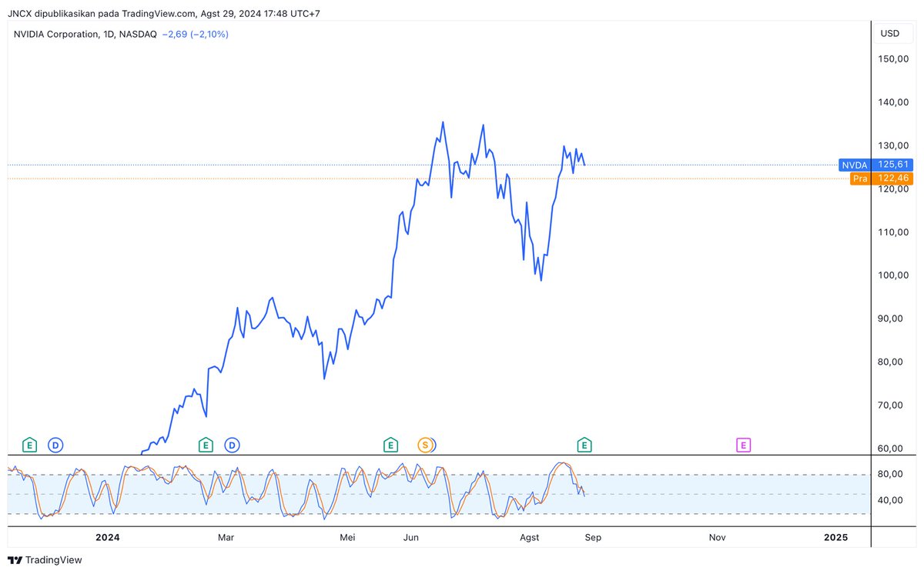This screenshot has width=924, height=574.
Task: Click the TradingView logo
Action: click(45, 560)
